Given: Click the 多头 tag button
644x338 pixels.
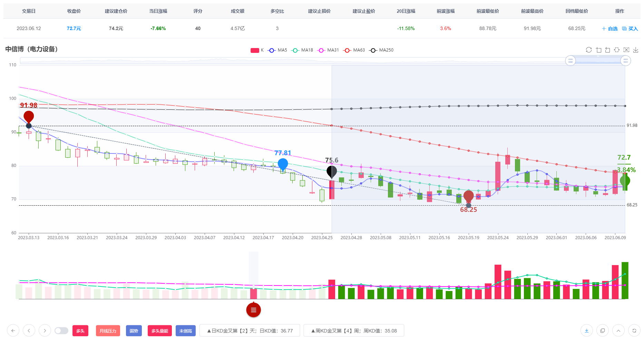Looking at the screenshot, I should click(80, 331).
